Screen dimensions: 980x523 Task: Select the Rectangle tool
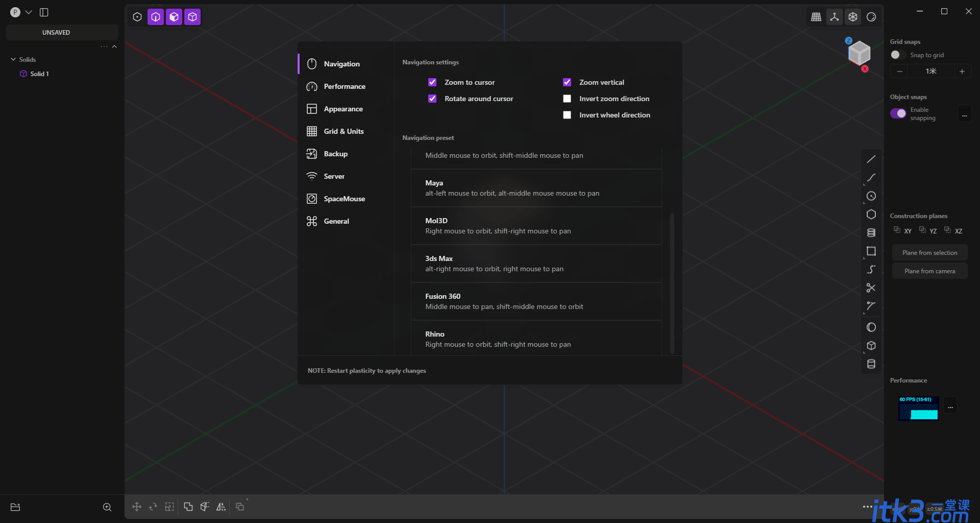point(871,251)
